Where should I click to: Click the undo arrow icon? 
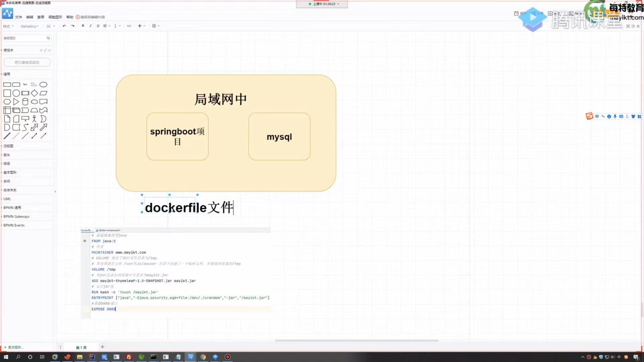pos(64,26)
